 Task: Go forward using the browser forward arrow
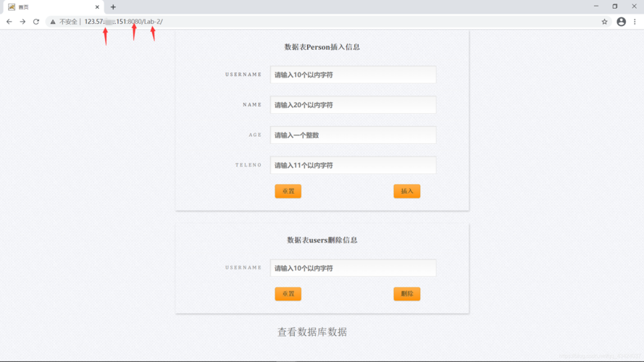point(22,22)
